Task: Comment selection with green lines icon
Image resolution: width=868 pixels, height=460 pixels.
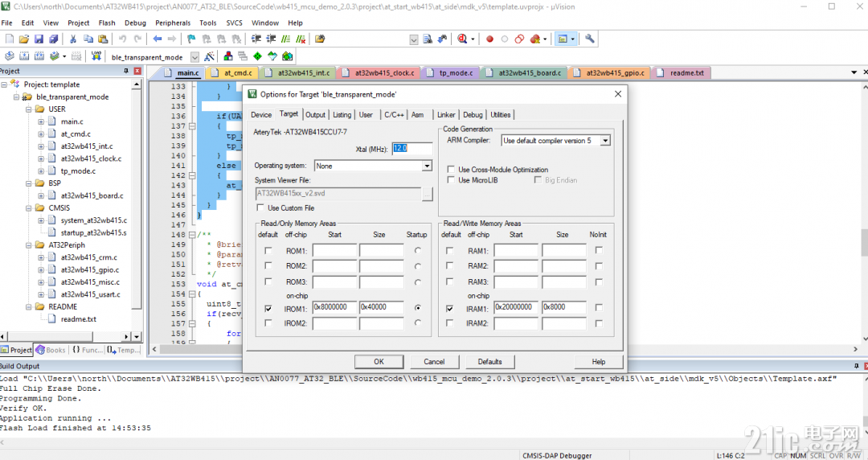Action: [285, 39]
